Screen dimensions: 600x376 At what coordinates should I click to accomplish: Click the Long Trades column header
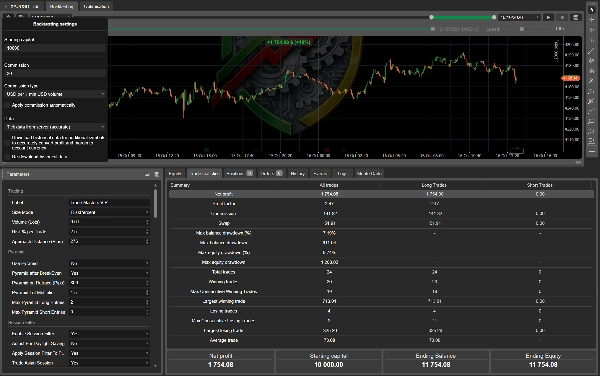[434, 185]
